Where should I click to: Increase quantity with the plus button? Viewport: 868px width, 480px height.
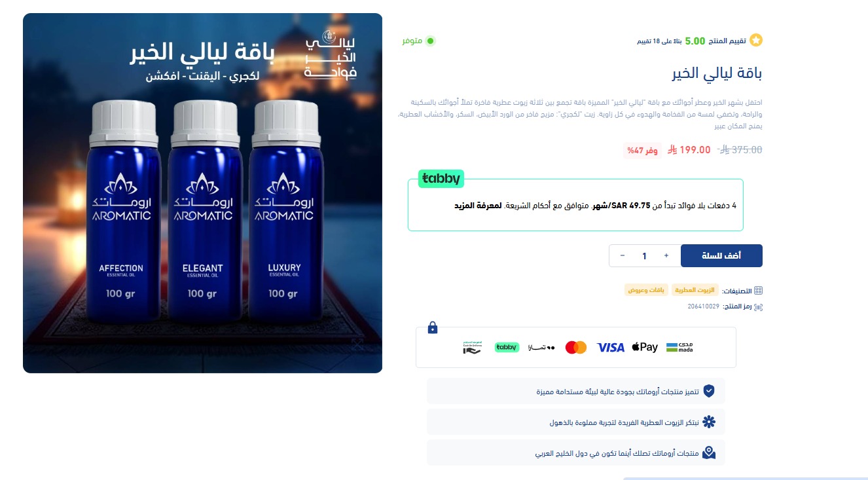(666, 256)
